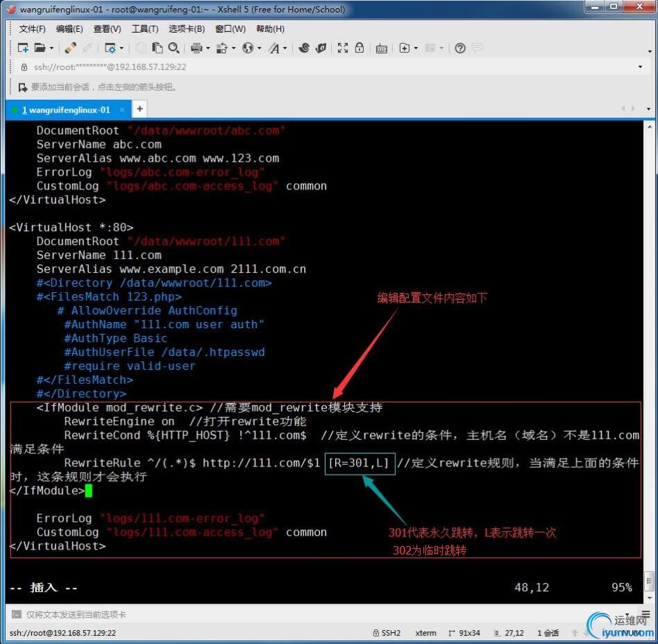Click the virtual keyboard toolbar icon
Screen dimensions: 658x644
tap(381, 48)
